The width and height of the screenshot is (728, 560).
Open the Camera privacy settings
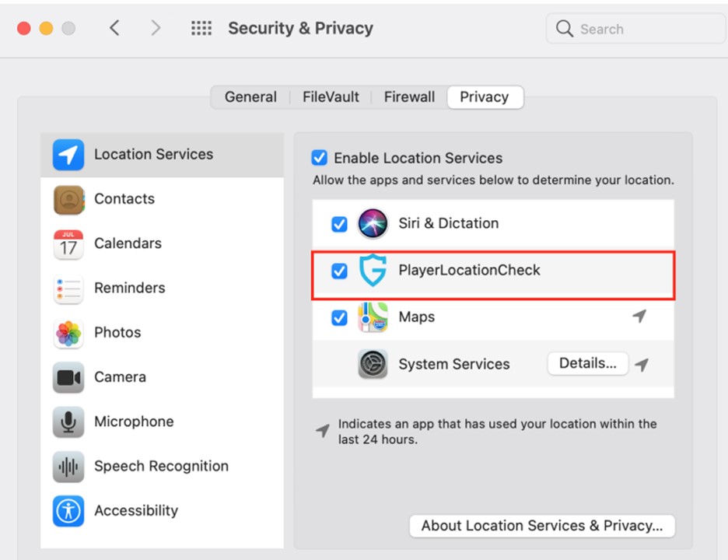pos(120,377)
